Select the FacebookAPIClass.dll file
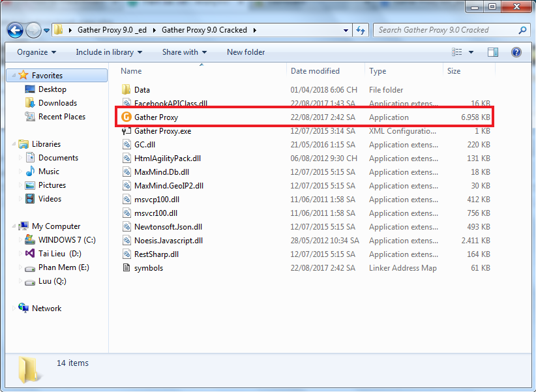This screenshot has width=536, height=392. (x=171, y=103)
